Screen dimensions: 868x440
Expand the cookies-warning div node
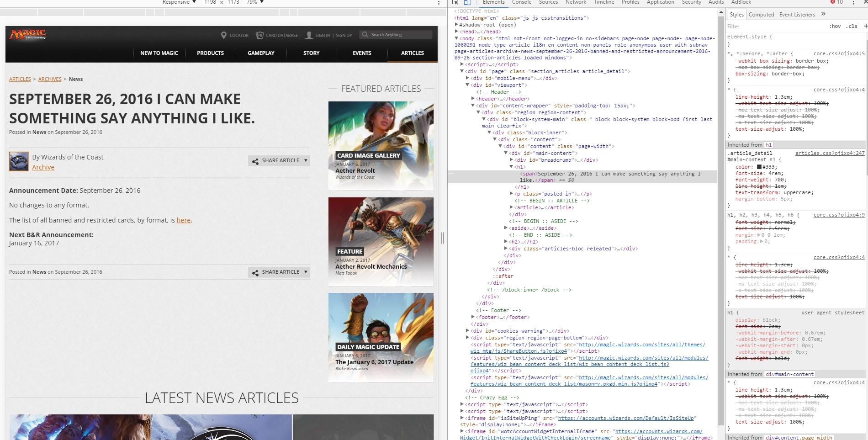click(x=467, y=331)
